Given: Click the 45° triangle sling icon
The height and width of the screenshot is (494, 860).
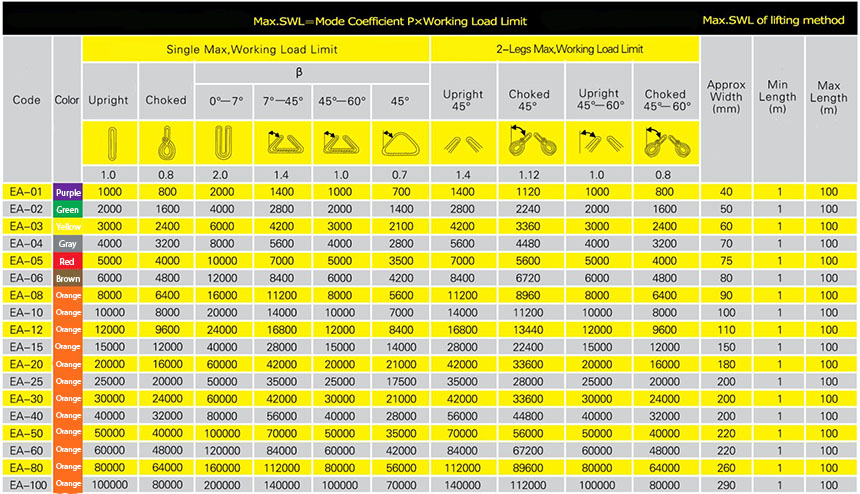Looking at the screenshot, I should (400, 144).
